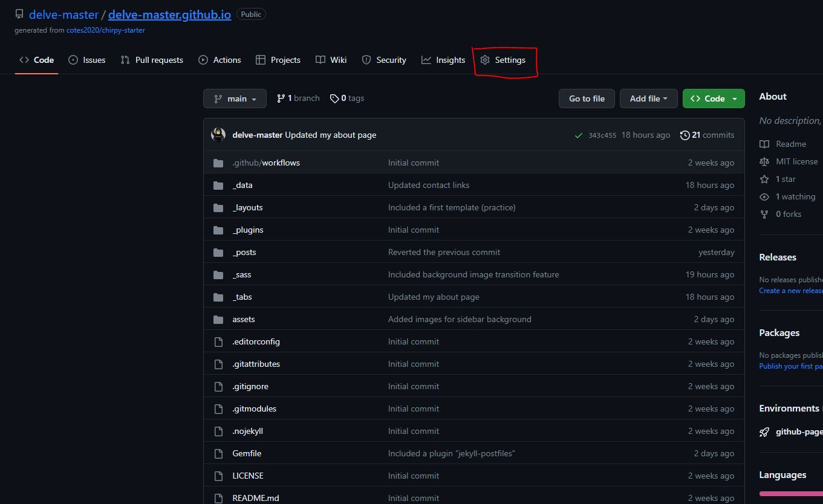Open commit hash 343c455
The image size is (823, 504).
click(602, 135)
